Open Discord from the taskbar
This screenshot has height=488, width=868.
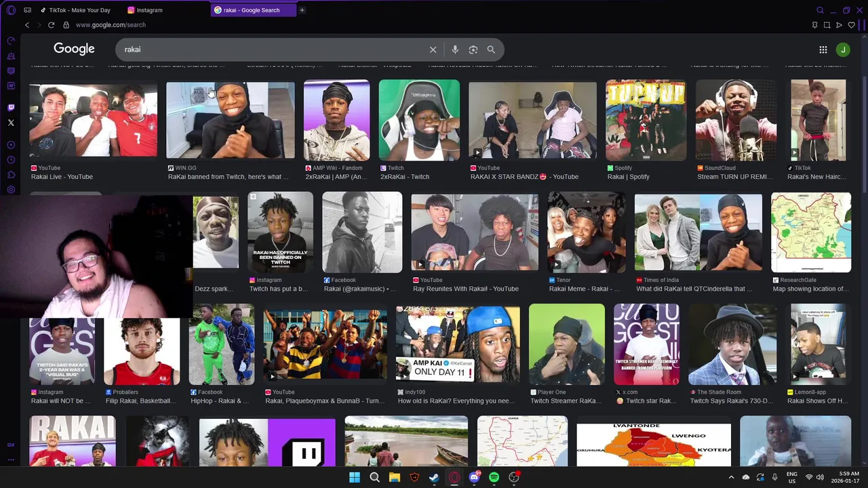click(x=474, y=477)
